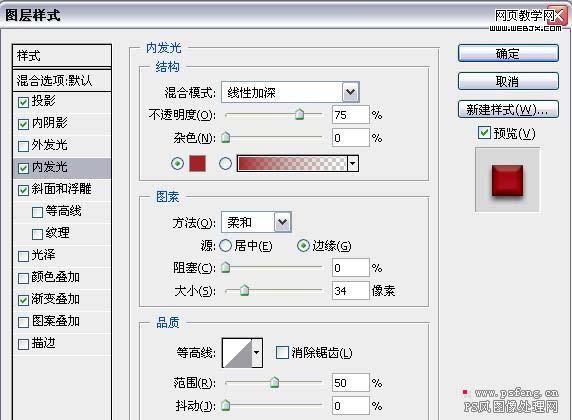572x420 pixels.
Task: Click the red glow color swatch
Action: coord(197,163)
